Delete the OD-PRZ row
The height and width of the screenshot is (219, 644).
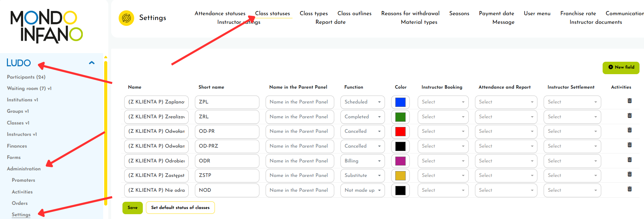(x=629, y=145)
